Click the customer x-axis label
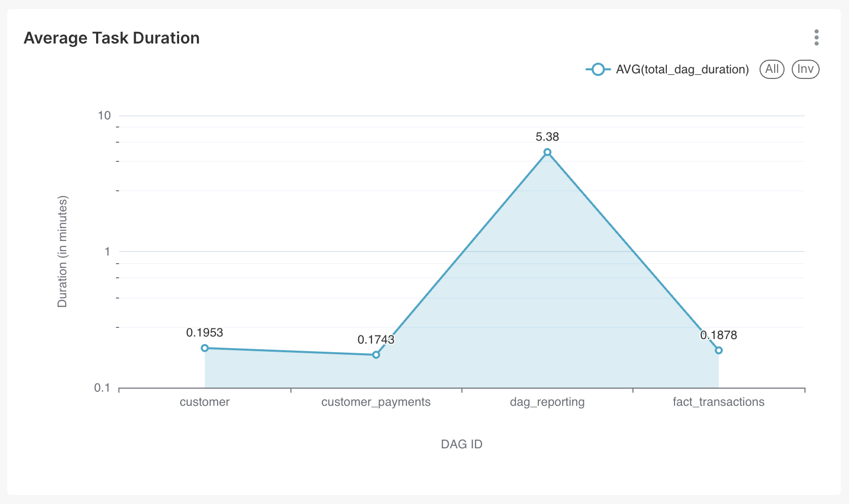Image resolution: width=849 pixels, height=504 pixels. coord(204,402)
